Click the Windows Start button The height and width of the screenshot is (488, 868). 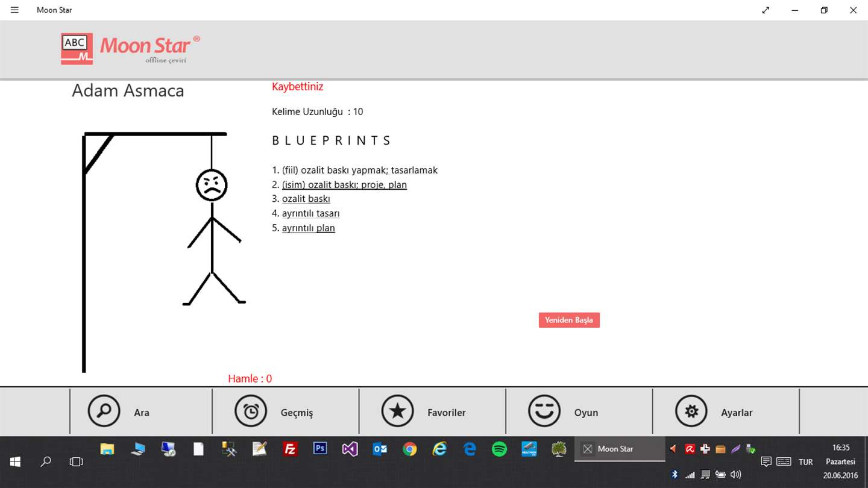tap(15, 461)
